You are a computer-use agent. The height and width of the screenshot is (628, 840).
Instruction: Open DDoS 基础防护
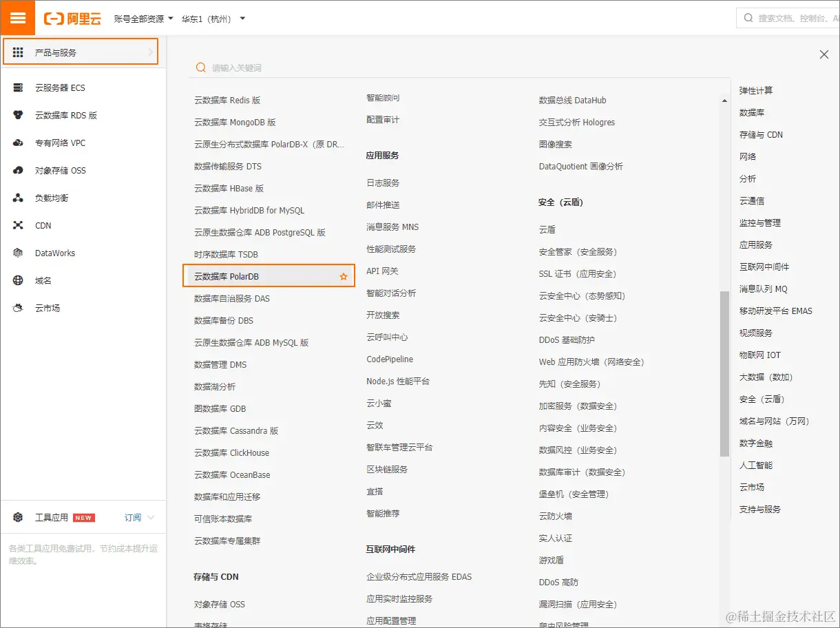pos(567,339)
